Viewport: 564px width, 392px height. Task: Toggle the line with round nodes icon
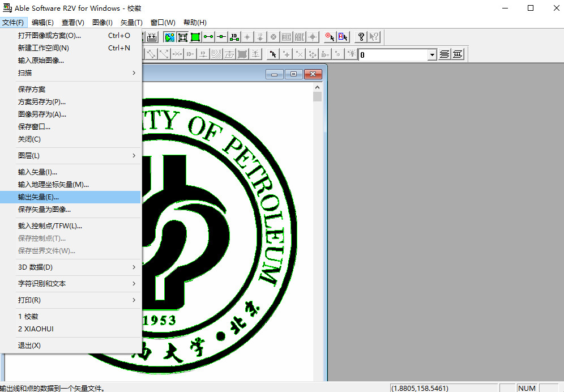click(x=208, y=37)
